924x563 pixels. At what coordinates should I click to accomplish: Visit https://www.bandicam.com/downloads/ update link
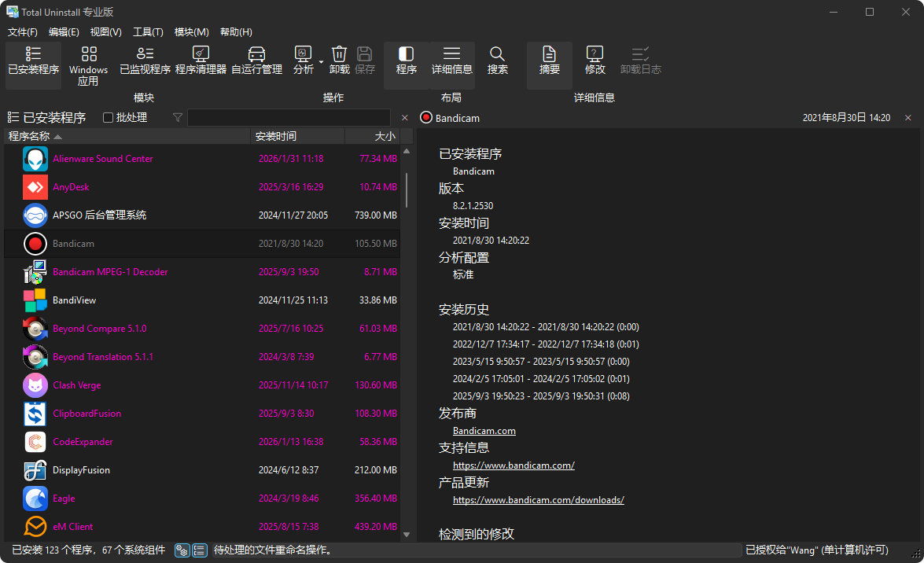pyautogui.click(x=539, y=499)
